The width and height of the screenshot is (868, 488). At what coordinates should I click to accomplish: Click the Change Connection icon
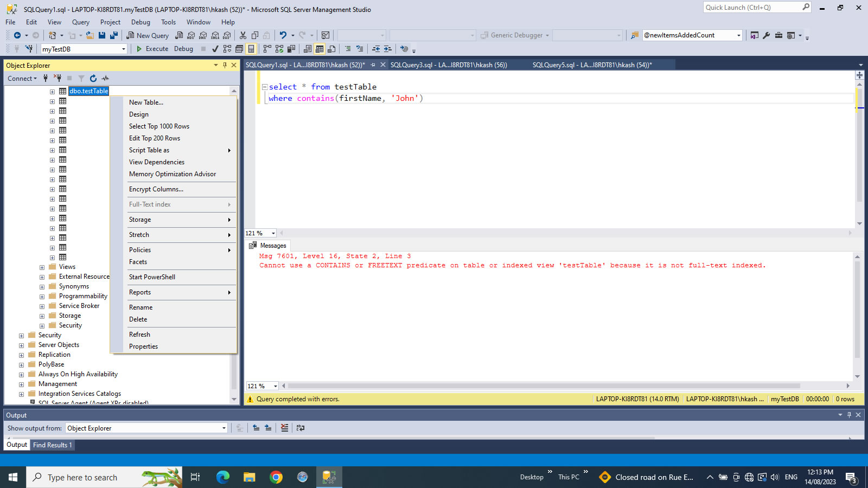point(29,49)
